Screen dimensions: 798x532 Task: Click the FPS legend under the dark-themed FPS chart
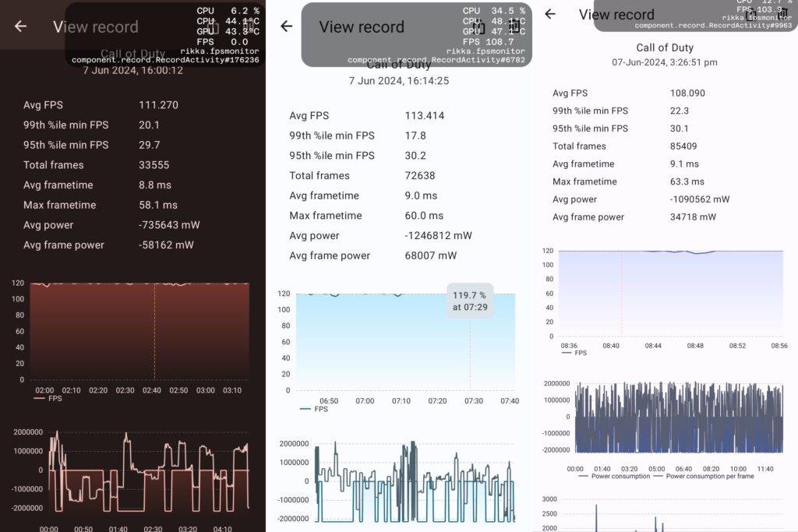click(x=48, y=399)
